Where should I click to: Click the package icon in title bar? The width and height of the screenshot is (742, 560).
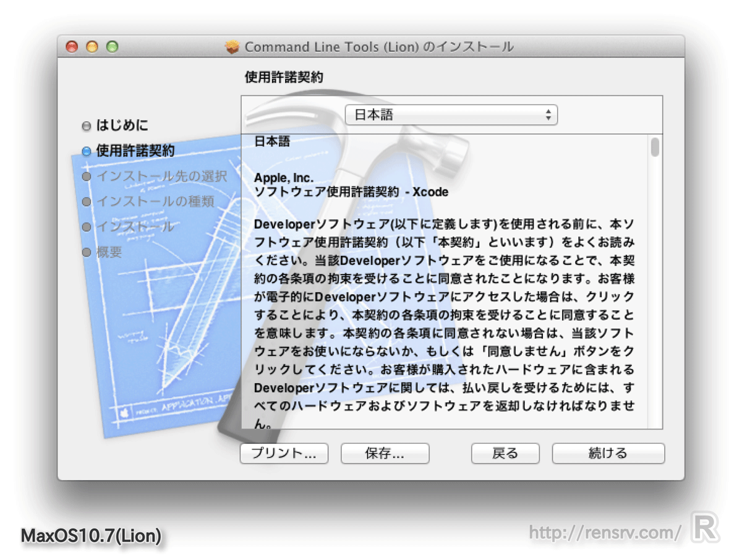(x=232, y=47)
